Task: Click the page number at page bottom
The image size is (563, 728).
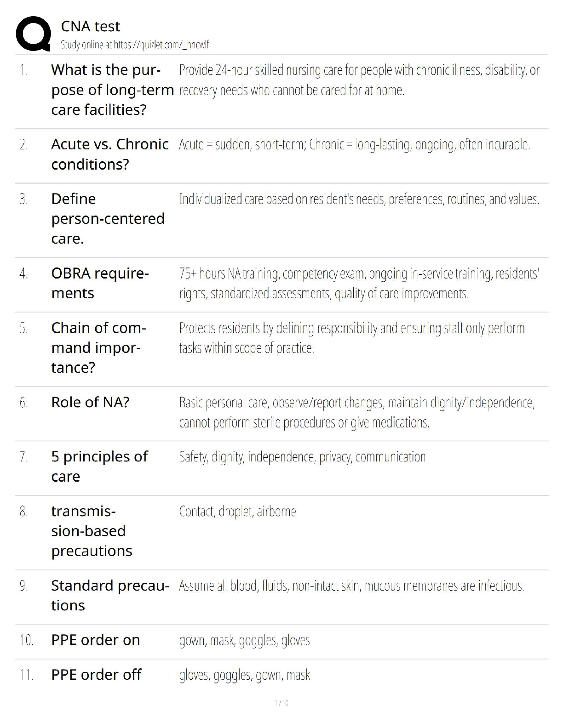Action: tap(281, 703)
